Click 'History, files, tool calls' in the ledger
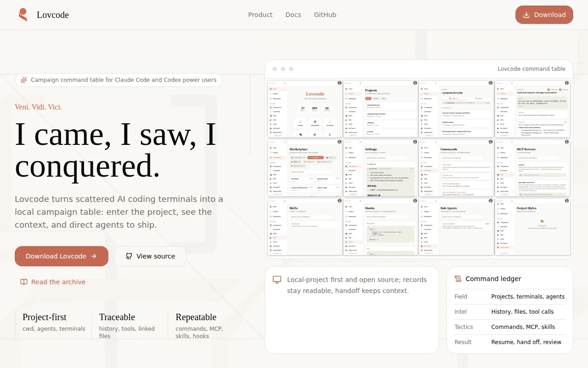The height and width of the screenshot is (368, 588). click(522, 312)
